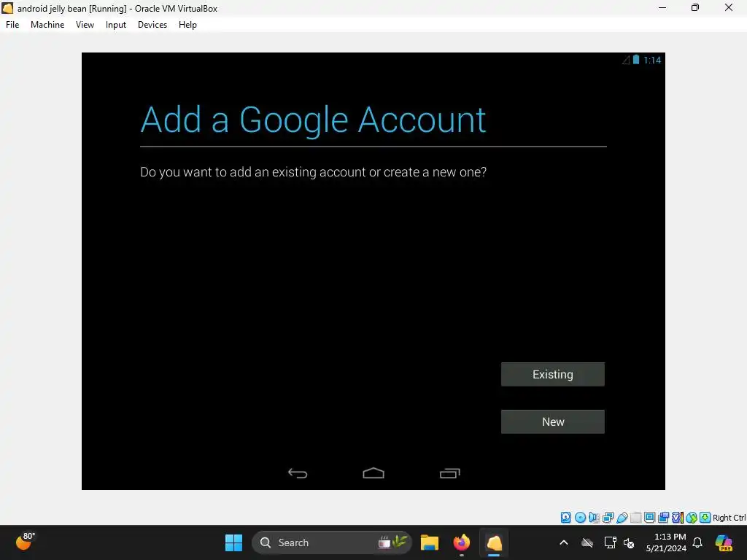Open the View menu
747x560 pixels.
[x=85, y=25]
